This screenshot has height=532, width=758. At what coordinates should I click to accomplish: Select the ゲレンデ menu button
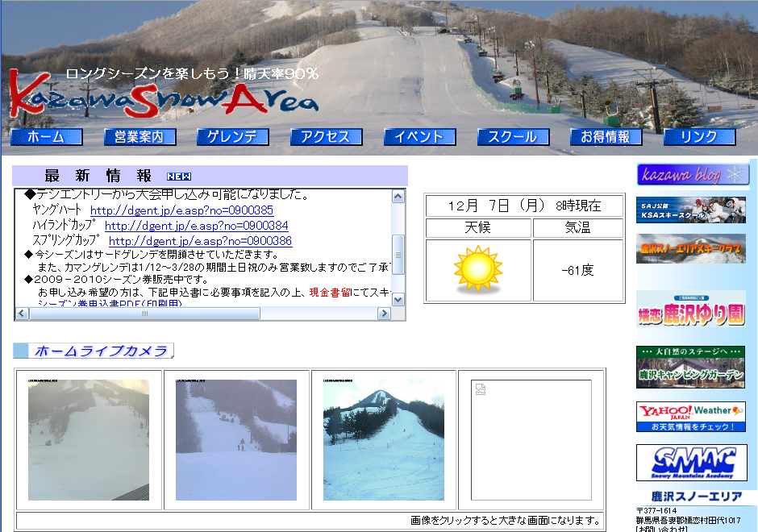coord(233,137)
